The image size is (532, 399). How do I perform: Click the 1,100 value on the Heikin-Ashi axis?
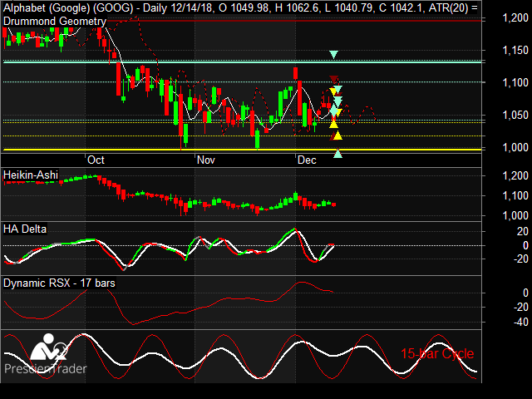coord(515,196)
